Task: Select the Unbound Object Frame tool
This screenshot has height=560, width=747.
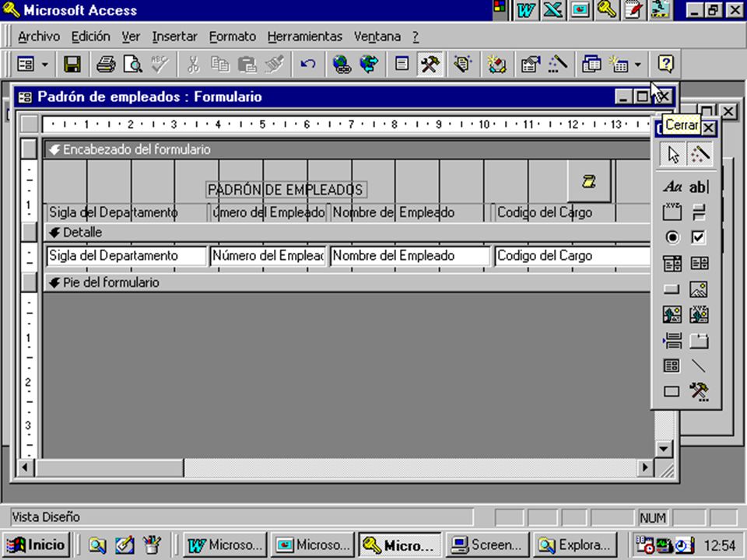Action: tap(672, 314)
